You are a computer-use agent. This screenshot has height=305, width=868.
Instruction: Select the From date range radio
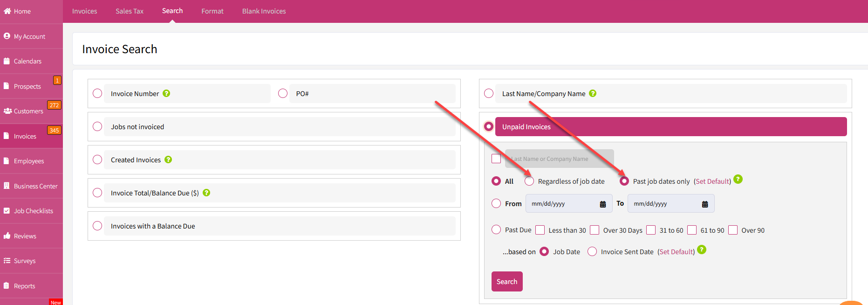[x=496, y=203]
